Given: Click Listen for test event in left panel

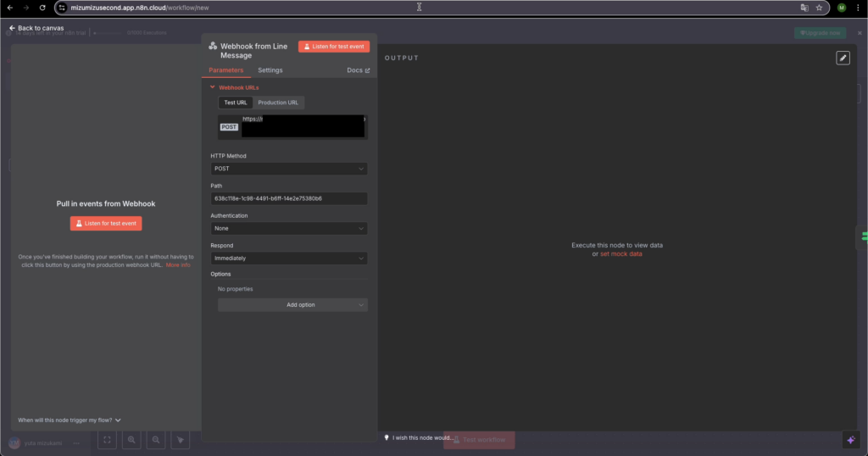Looking at the screenshot, I should pyautogui.click(x=106, y=223).
